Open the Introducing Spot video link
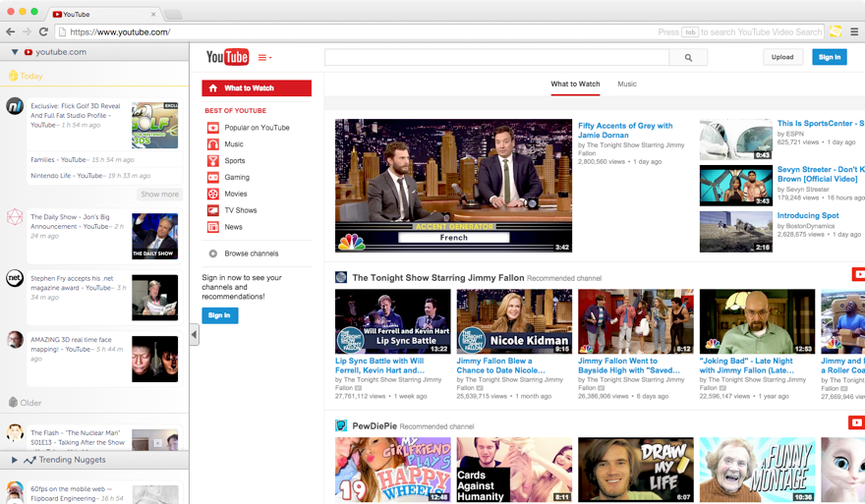 tap(808, 215)
